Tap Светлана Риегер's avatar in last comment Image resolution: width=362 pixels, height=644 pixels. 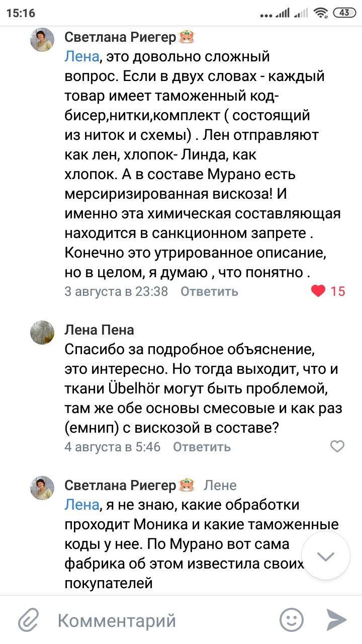coord(43,488)
